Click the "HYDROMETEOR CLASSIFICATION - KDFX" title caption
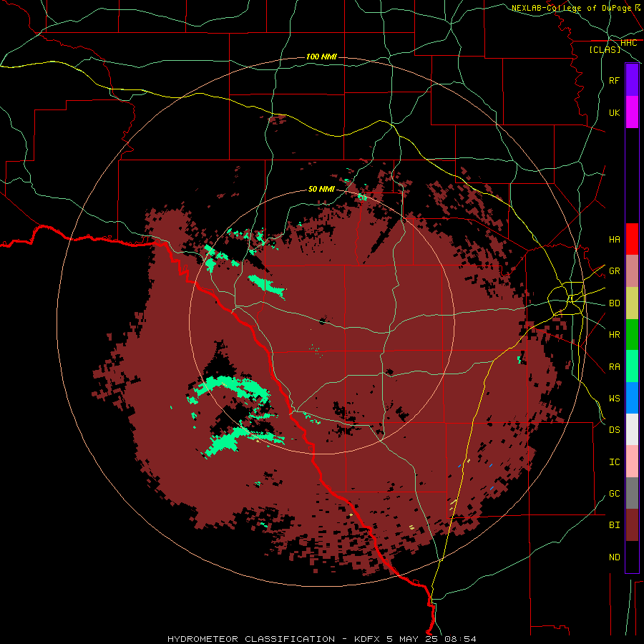The width and height of the screenshot is (644, 644). 273,639
